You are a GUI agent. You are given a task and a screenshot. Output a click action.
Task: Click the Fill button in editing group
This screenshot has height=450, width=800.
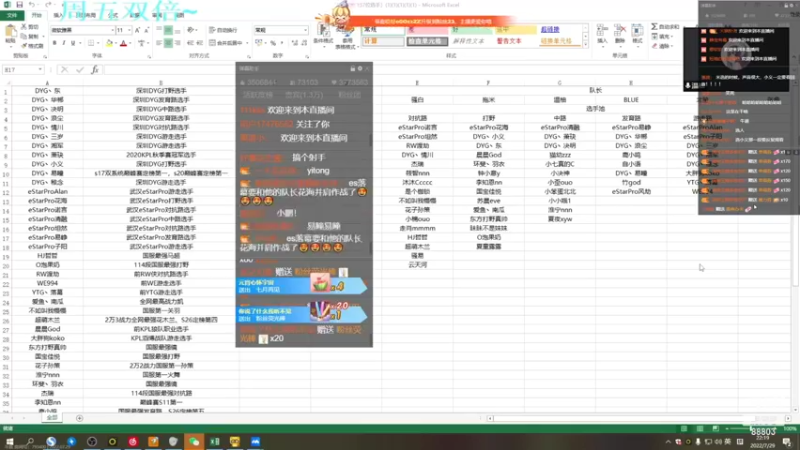[661, 36]
